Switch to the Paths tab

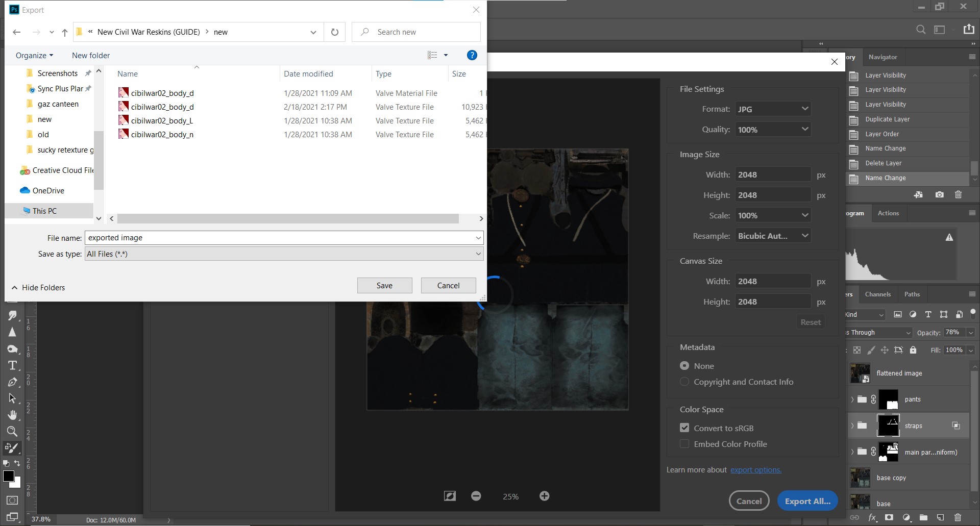pyautogui.click(x=912, y=294)
